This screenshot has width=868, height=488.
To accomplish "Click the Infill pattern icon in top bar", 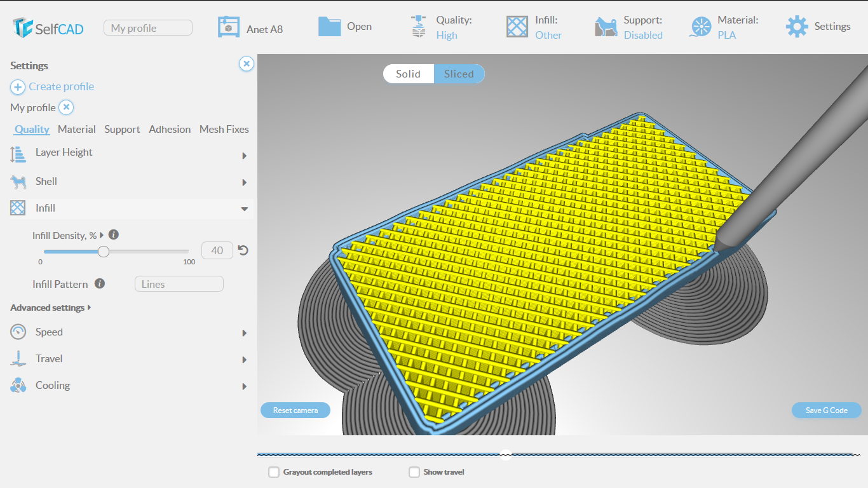I will click(517, 27).
